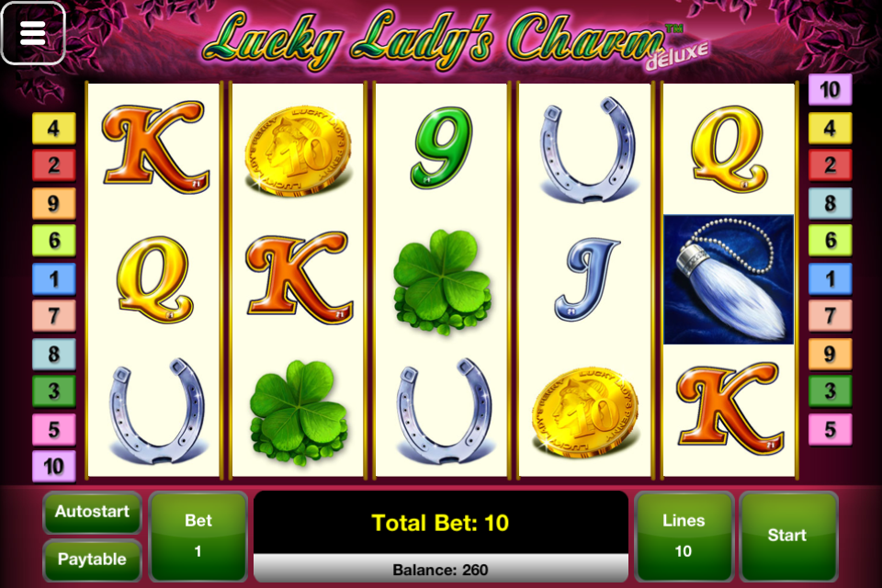Toggle Autostart mode
The image size is (882, 588).
click(x=92, y=512)
